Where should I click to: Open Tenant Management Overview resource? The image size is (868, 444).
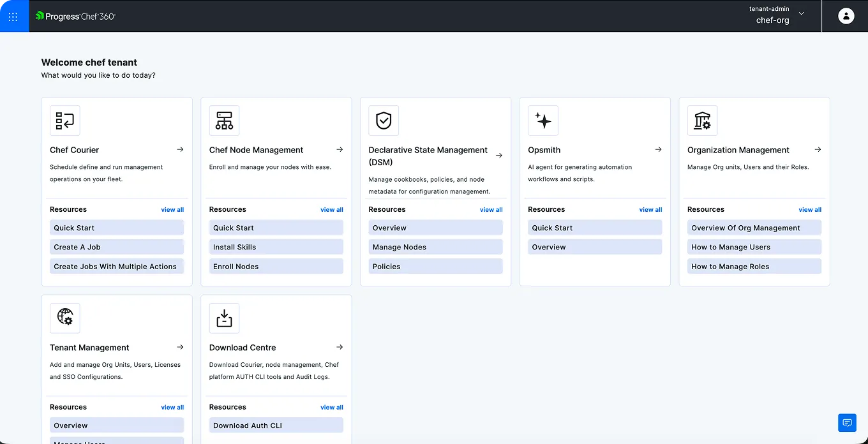(x=117, y=426)
